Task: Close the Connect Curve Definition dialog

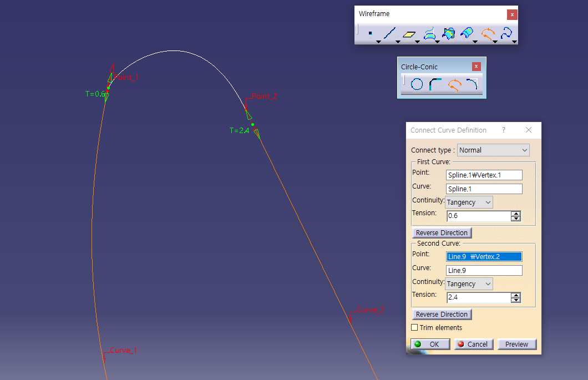Action: pos(529,130)
